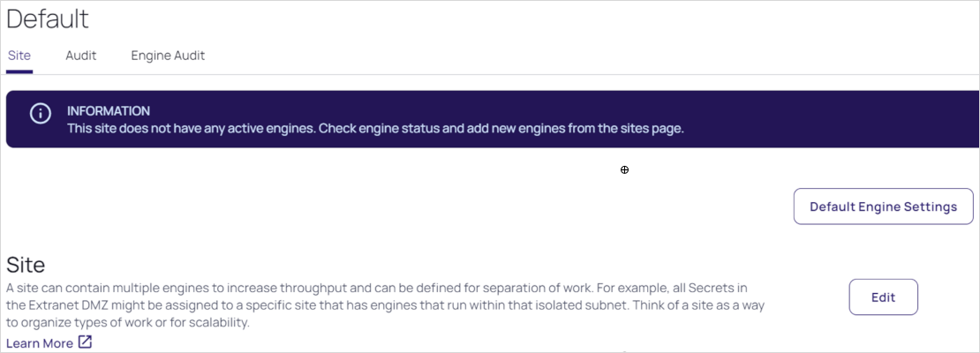Click the Edit button for the site
The image size is (980, 353).
coord(883,297)
